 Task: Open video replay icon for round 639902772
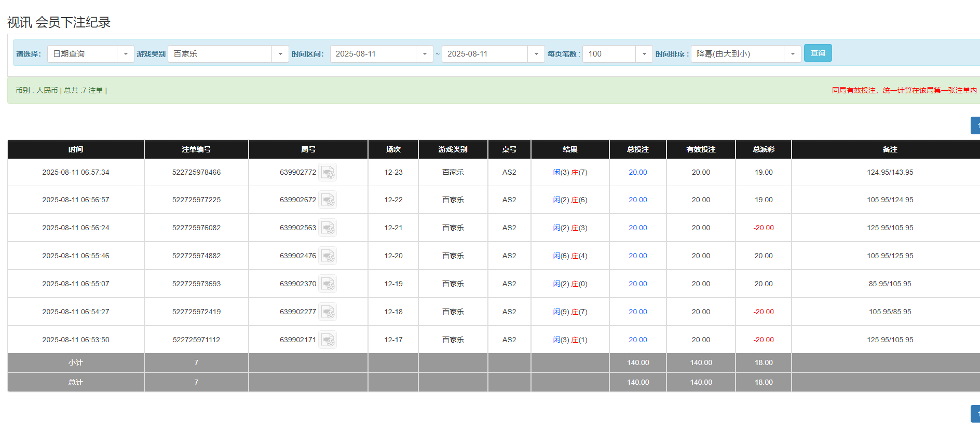[x=328, y=172]
